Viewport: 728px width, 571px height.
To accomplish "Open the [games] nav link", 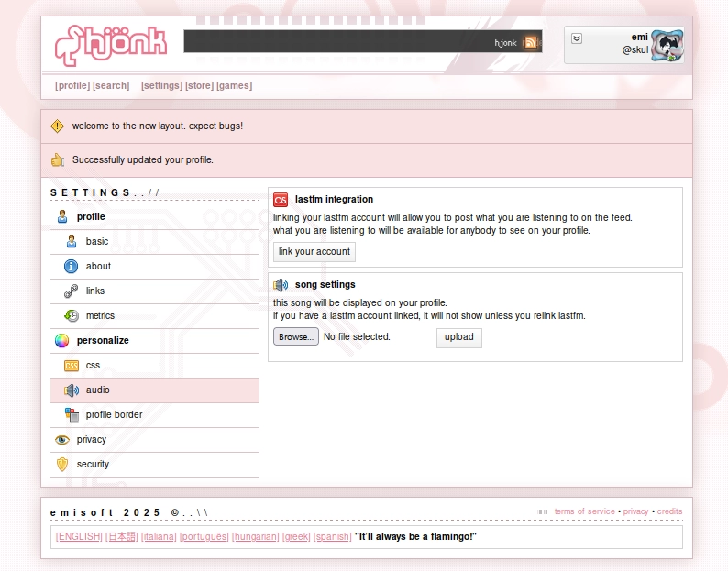I will coord(235,85).
